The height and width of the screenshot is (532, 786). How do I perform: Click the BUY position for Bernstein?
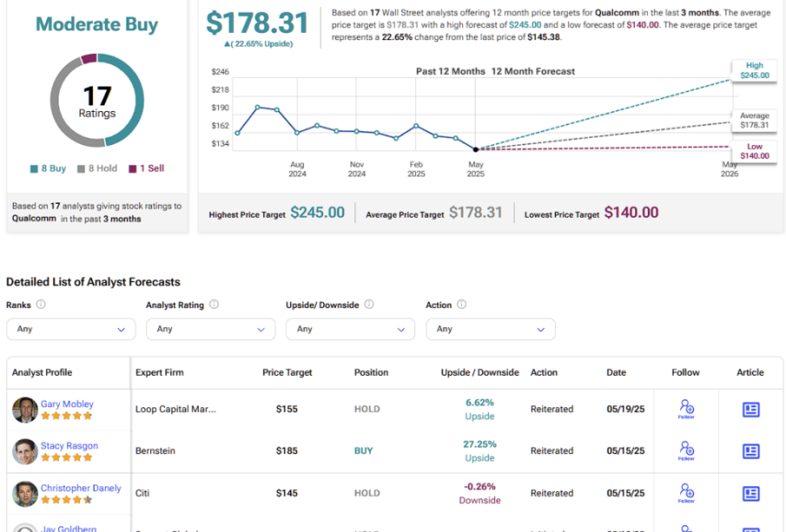point(363,450)
